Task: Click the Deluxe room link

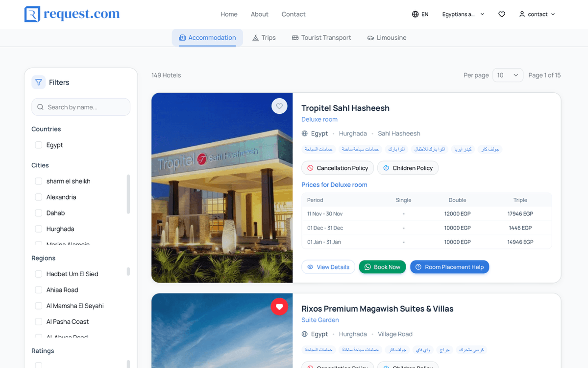Action: click(319, 119)
